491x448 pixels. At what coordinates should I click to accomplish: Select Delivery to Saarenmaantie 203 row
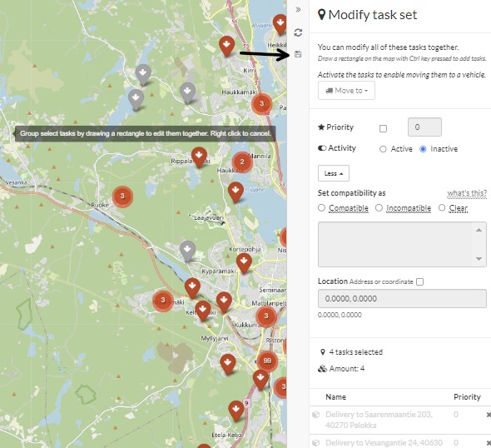point(400,420)
